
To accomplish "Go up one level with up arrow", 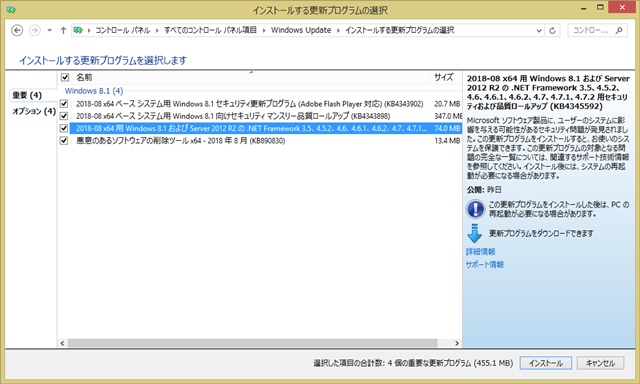I will click(63, 30).
